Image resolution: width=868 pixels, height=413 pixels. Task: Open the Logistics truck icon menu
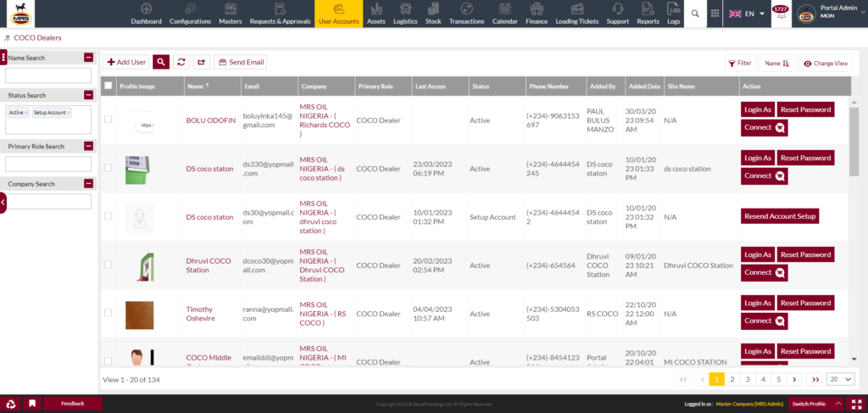coord(405,14)
